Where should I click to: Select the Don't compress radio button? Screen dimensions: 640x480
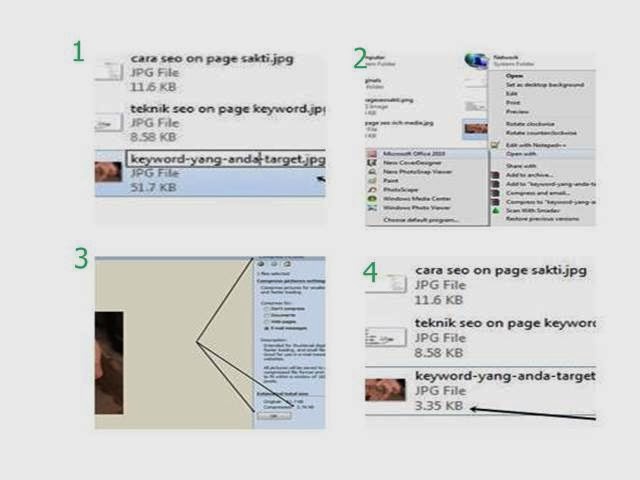pos(267,309)
